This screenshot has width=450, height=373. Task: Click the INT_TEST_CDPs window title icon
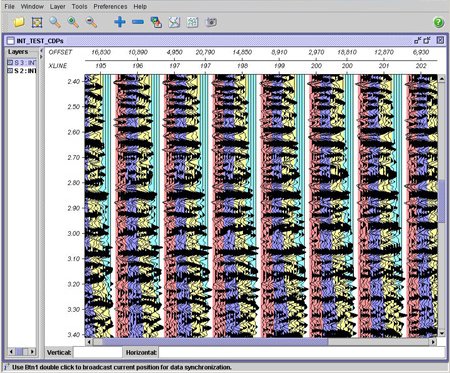coord(11,41)
